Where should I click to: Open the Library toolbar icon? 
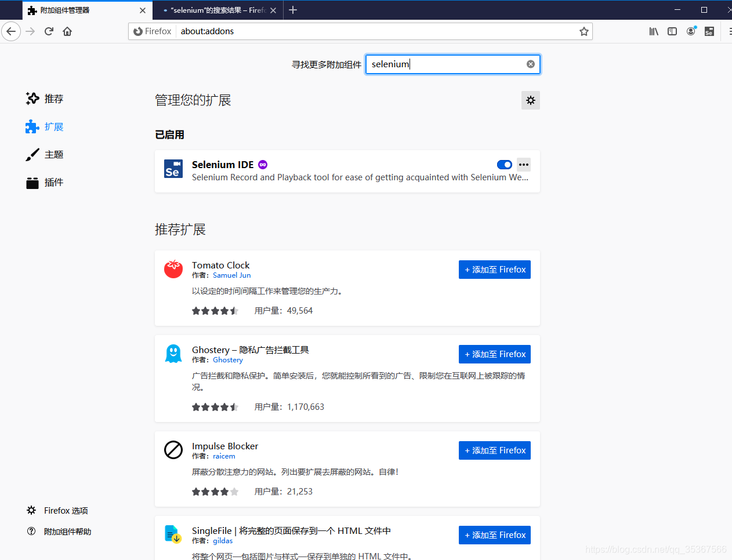[x=654, y=31]
